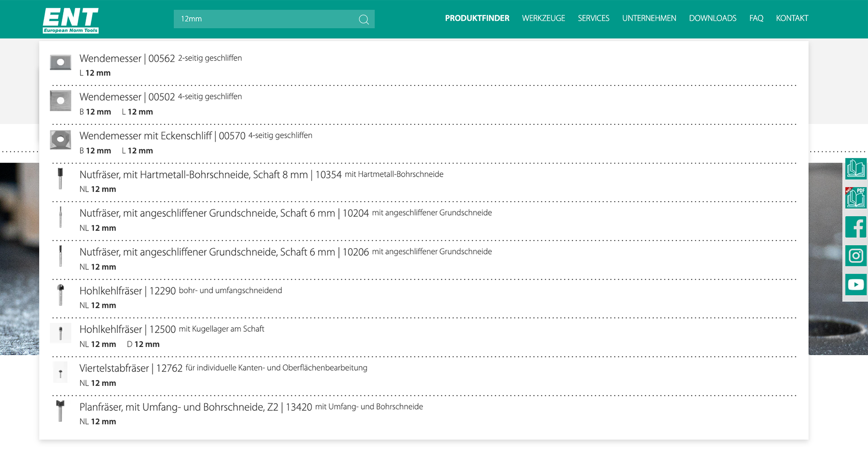The height and width of the screenshot is (461, 868).
Task: Open result Wendemesser | 00562
Action: click(127, 59)
